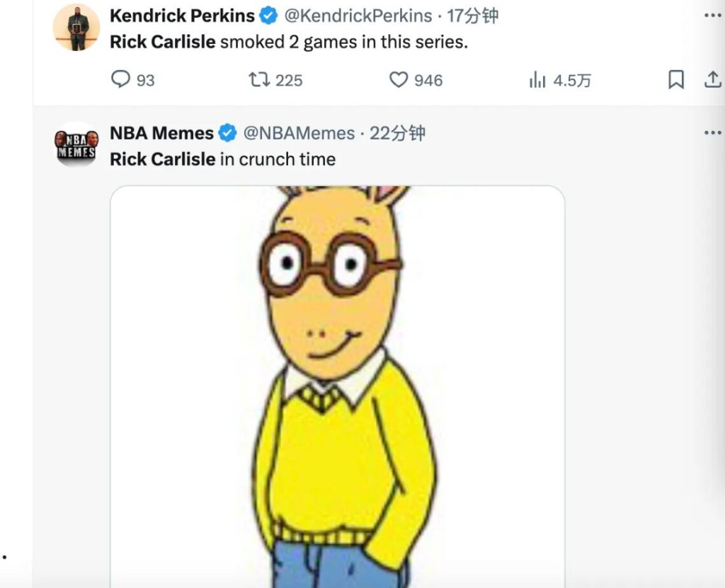Open more options on NBA Memes tweet
Image resolution: width=725 pixels, height=588 pixels.
(712, 133)
